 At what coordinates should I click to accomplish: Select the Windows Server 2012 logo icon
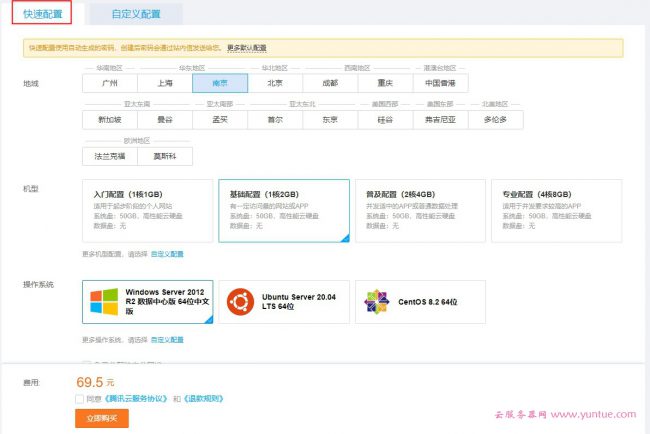click(104, 302)
